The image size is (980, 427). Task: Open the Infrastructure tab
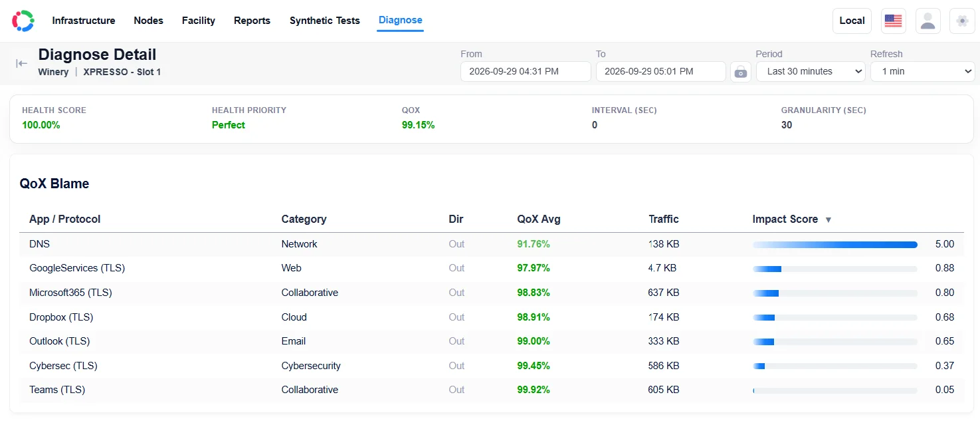click(x=84, y=21)
